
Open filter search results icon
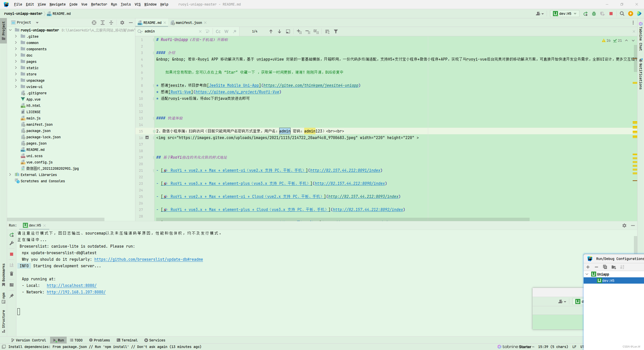336,31
